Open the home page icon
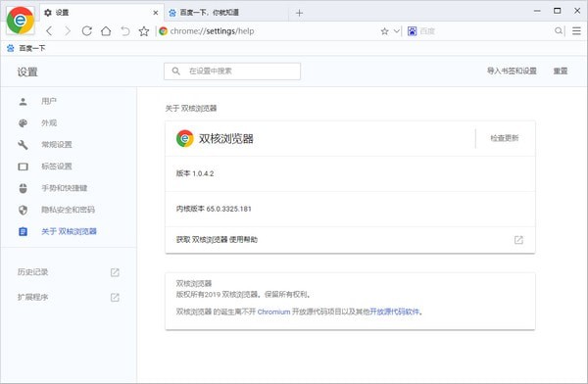Screen dimensions: 588x384 pyautogui.click(x=106, y=31)
